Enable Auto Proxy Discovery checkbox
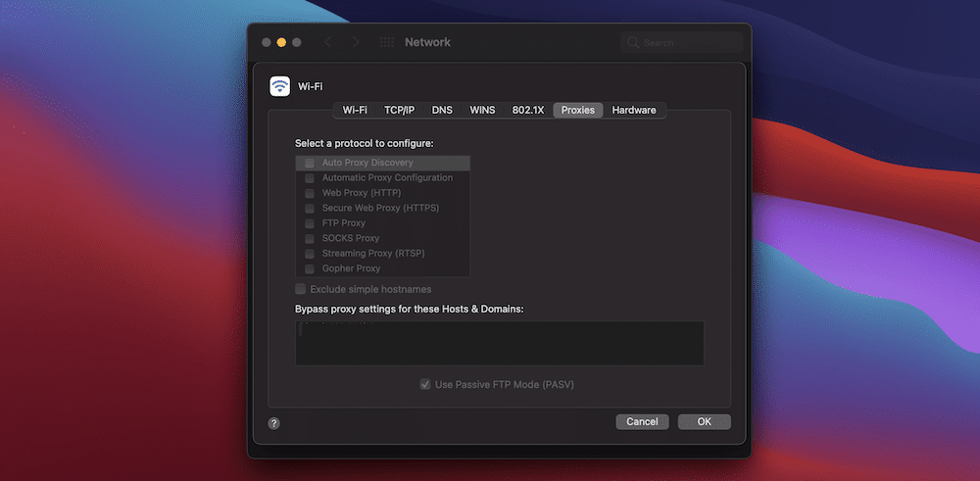 coord(310,163)
